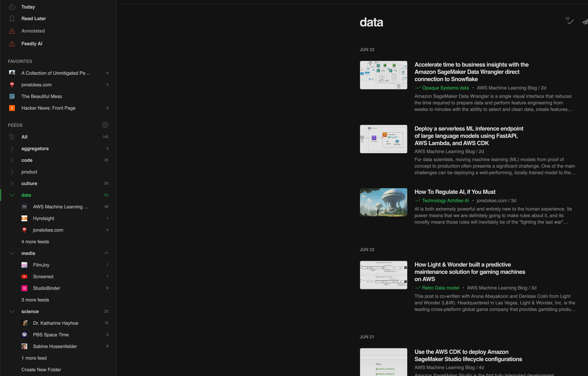588x376 pixels.
Task: Click the Today icon in sidebar
Action: coord(12,7)
